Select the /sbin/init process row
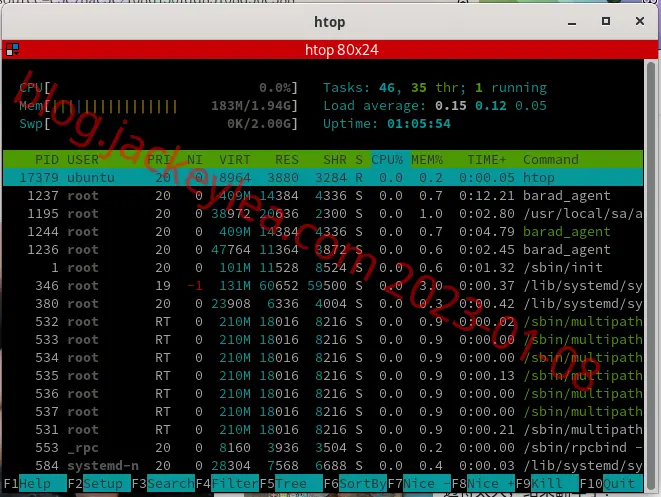Screen dimensions: 661x497 (323, 268)
